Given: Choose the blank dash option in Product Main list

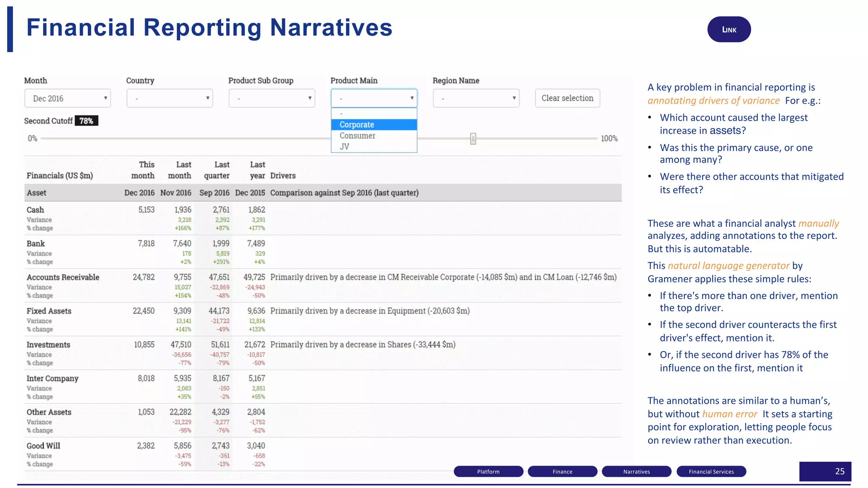Looking at the screenshot, I should tap(374, 114).
